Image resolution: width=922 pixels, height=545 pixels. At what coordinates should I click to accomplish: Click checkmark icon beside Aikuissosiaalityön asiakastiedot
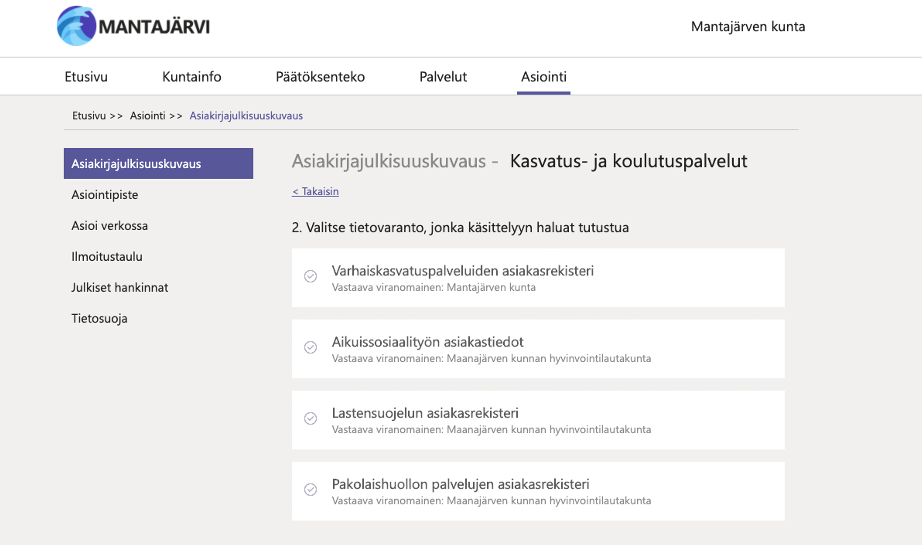(x=310, y=347)
